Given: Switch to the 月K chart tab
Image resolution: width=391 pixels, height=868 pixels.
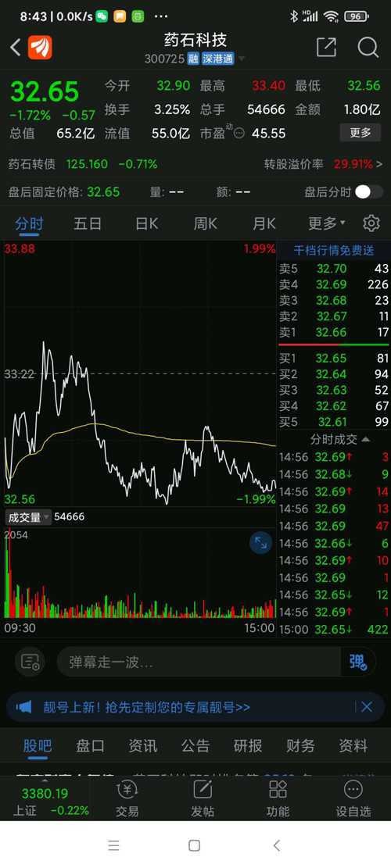Looking at the screenshot, I should (264, 223).
